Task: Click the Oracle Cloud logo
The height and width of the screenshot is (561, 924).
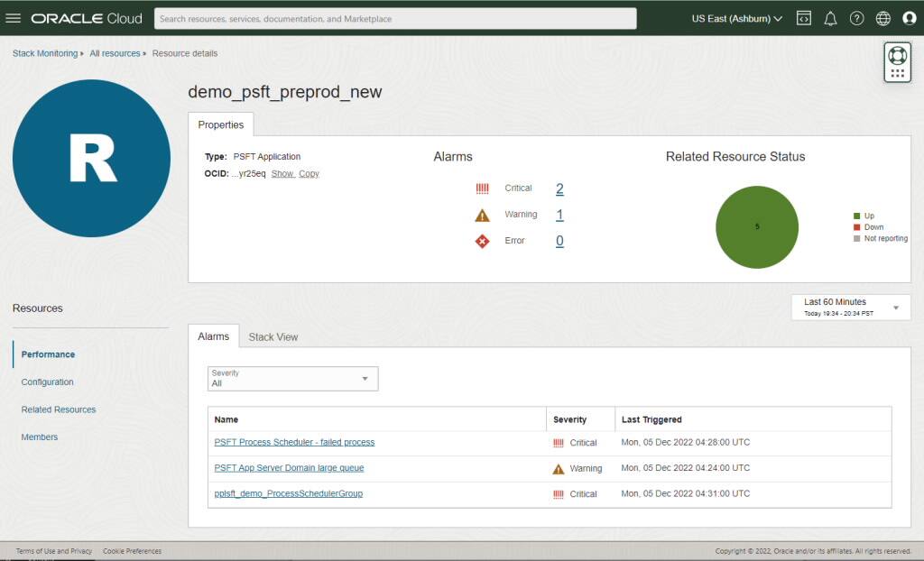Action: (x=87, y=17)
